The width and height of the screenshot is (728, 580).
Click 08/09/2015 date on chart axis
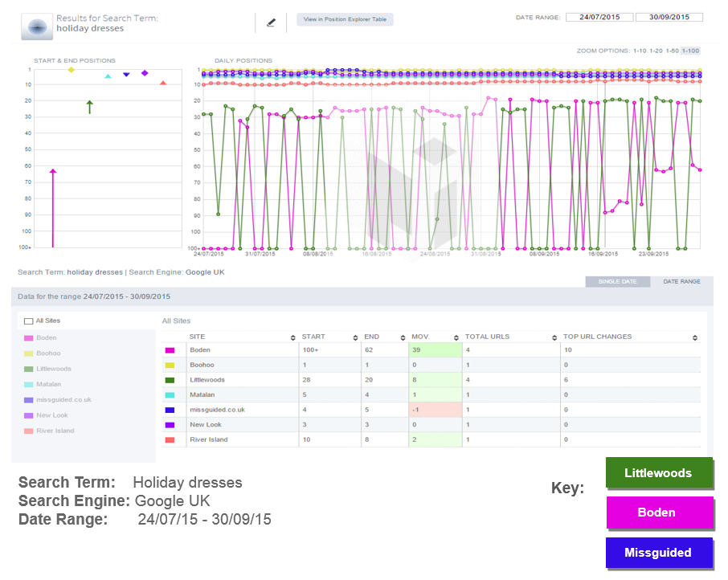pyautogui.click(x=545, y=254)
